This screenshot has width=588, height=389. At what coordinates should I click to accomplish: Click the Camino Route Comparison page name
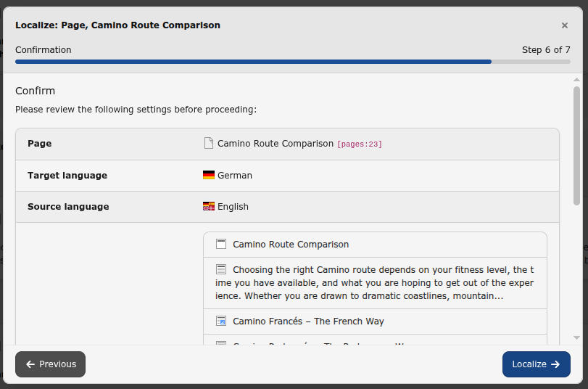click(x=276, y=144)
